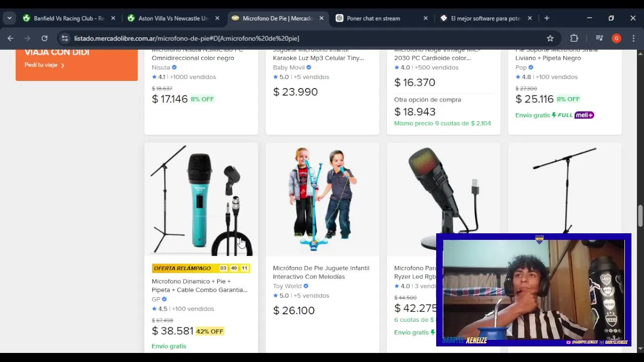Click the Nisuta seller name
The height and width of the screenshot is (362, 644).
(x=161, y=67)
